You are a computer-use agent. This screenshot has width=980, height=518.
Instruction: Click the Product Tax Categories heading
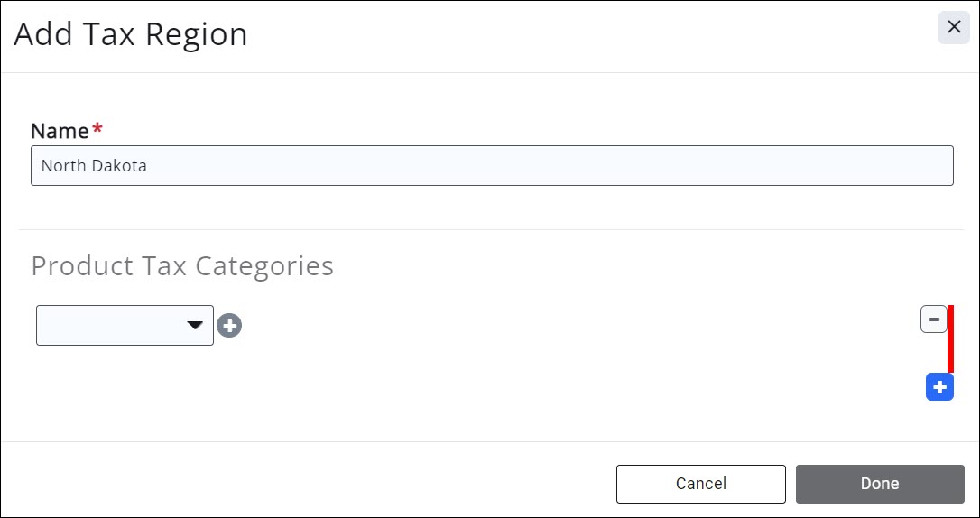[x=182, y=266]
